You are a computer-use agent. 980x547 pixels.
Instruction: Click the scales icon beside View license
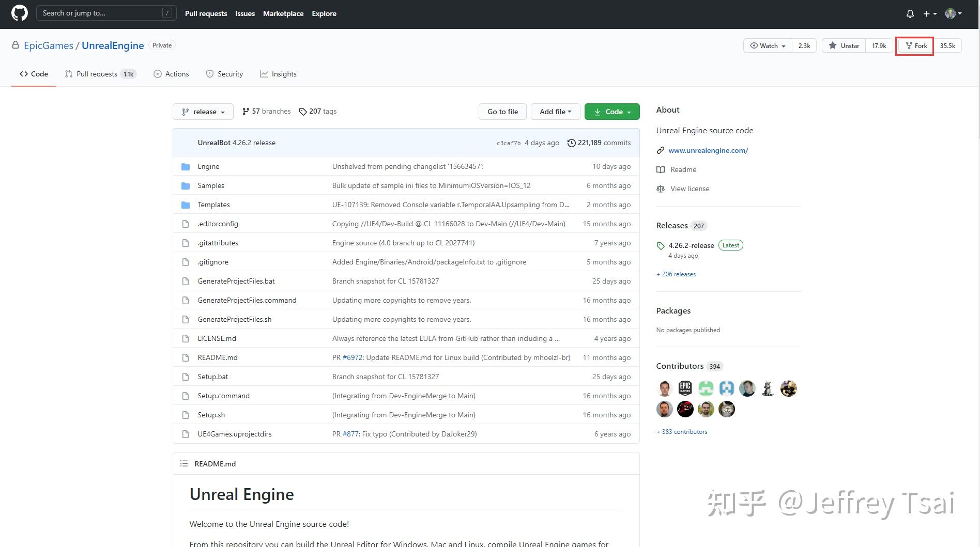pyautogui.click(x=660, y=189)
